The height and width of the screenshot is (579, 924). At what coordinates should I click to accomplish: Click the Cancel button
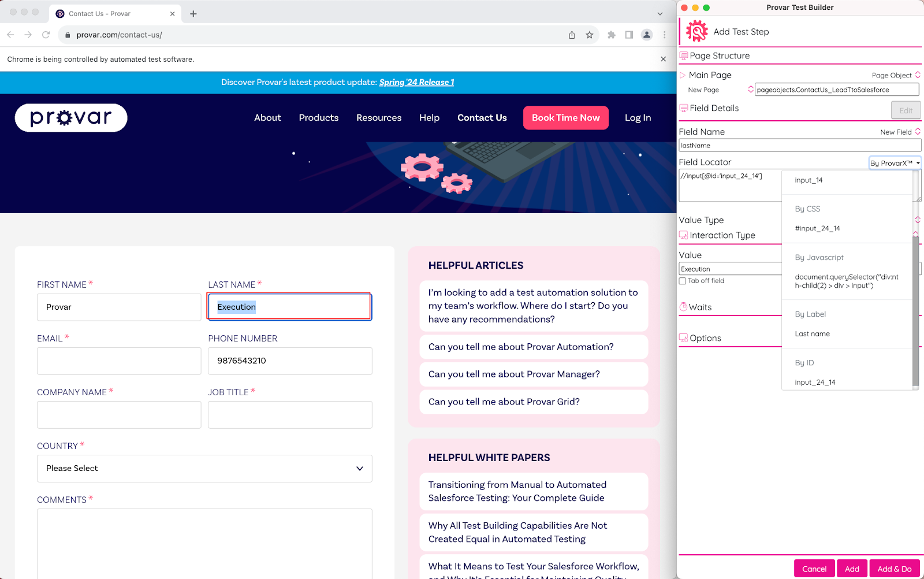pos(814,569)
